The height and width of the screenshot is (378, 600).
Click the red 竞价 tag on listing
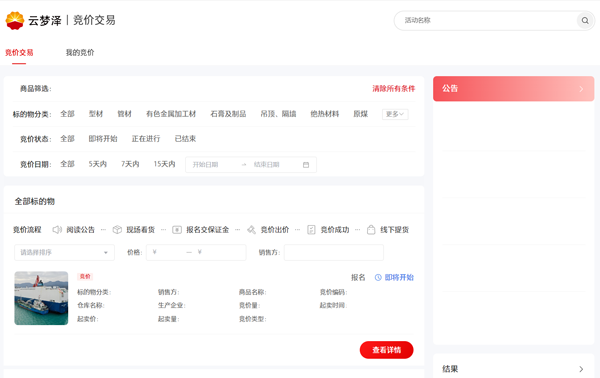(x=85, y=276)
